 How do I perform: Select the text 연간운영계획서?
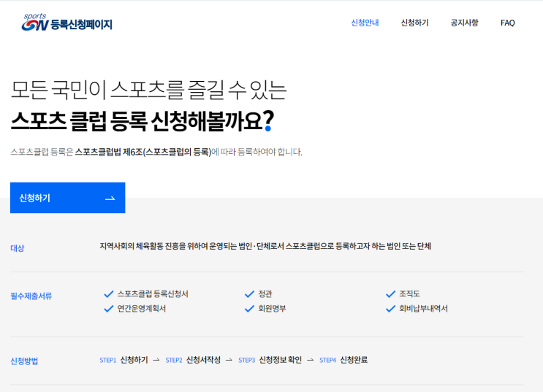(x=142, y=309)
